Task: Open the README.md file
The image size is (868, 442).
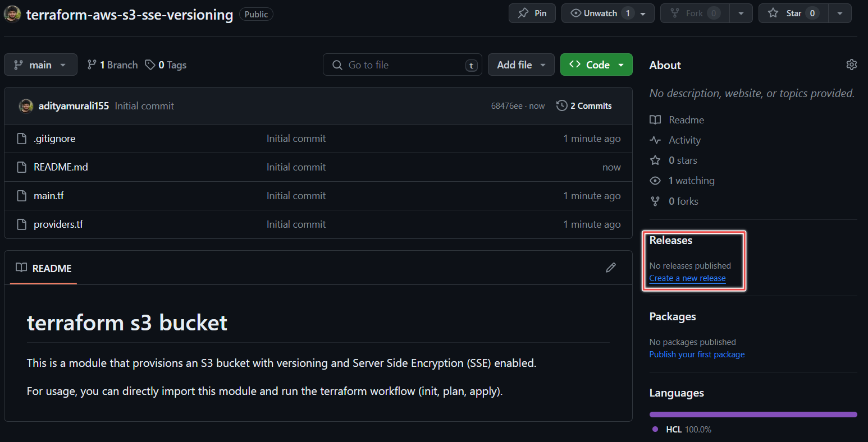Action: (x=61, y=167)
